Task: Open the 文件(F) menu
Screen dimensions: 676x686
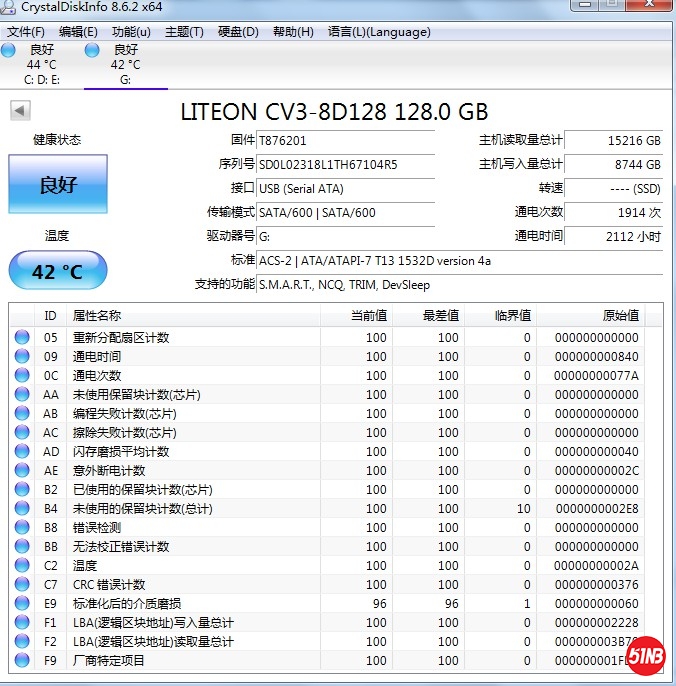Action: pyautogui.click(x=27, y=32)
